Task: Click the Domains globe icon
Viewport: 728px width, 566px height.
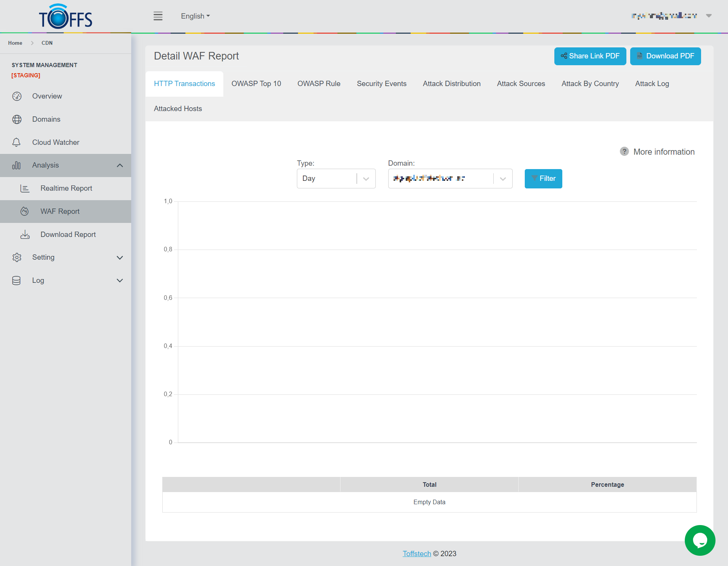Action: pos(17,119)
